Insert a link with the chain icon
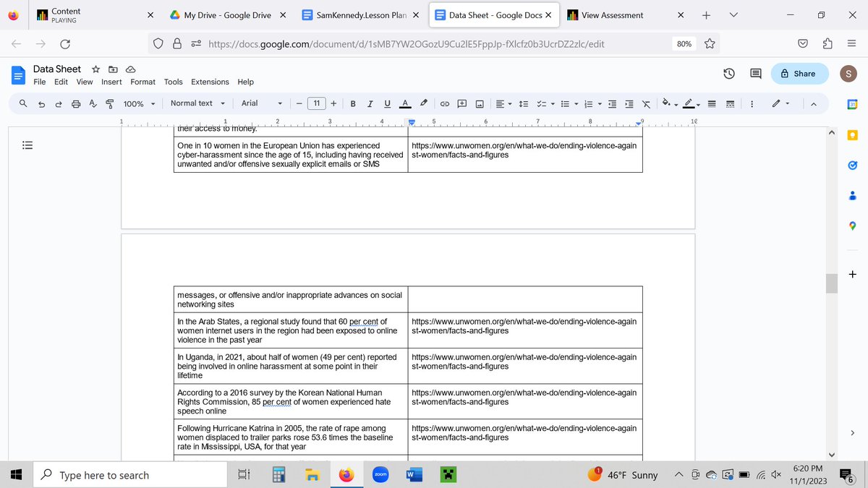Viewport: 868px width, 488px height. [x=445, y=103]
